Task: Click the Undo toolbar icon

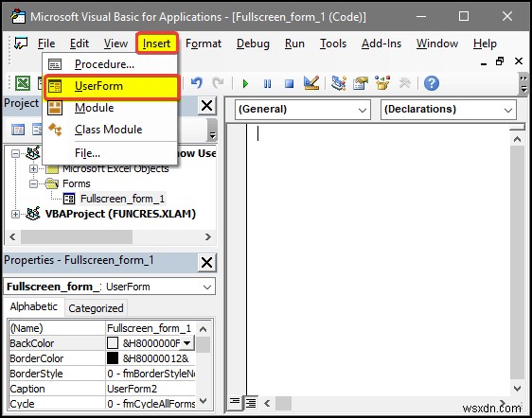Action: tap(197, 83)
